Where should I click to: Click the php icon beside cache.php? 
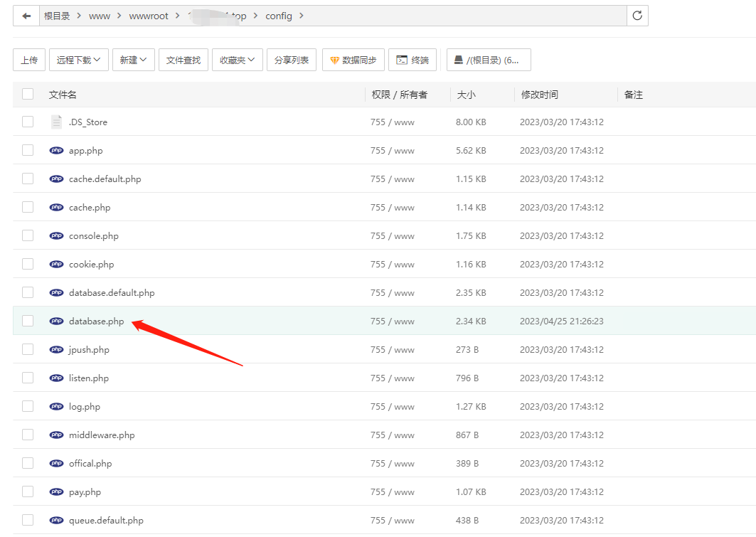click(x=56, y=207)
